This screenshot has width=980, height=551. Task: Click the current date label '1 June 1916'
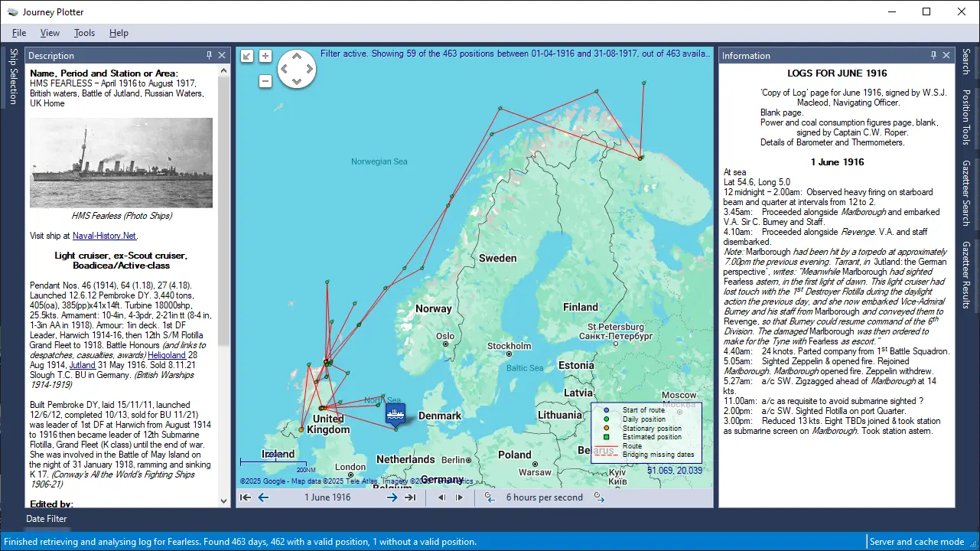327,497
